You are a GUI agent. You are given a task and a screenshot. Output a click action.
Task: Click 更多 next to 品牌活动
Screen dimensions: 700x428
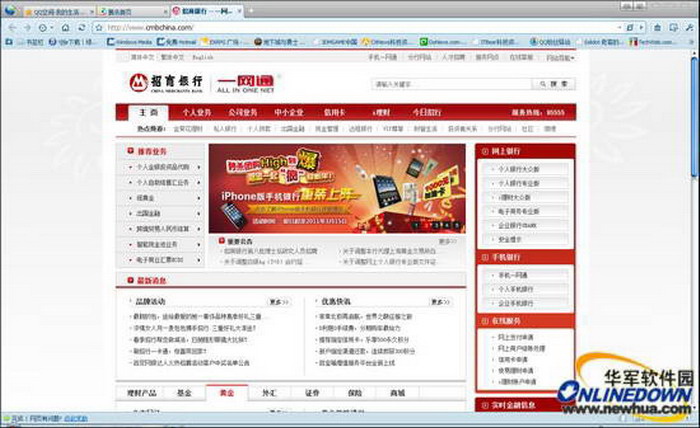click(x=279, y=302)
